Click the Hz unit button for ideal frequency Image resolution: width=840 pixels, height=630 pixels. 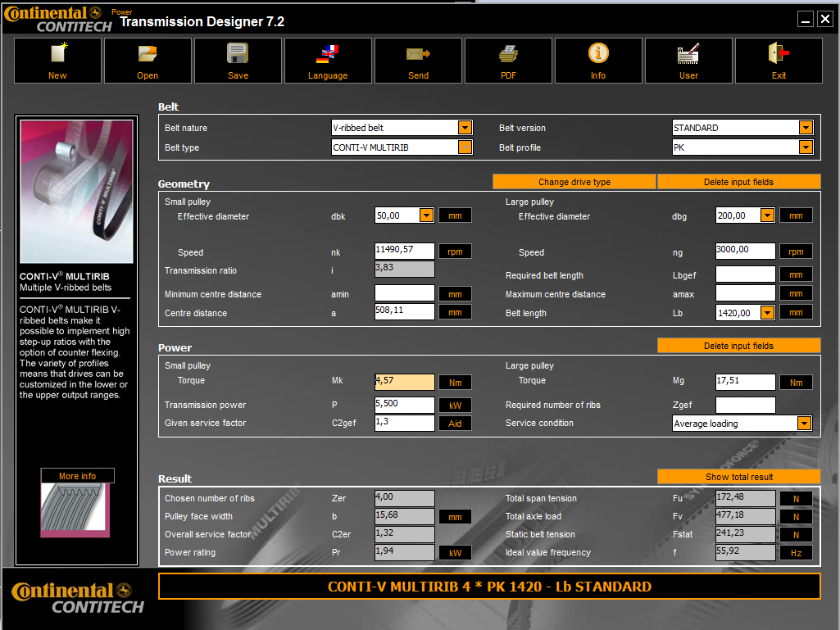point(796,553)
